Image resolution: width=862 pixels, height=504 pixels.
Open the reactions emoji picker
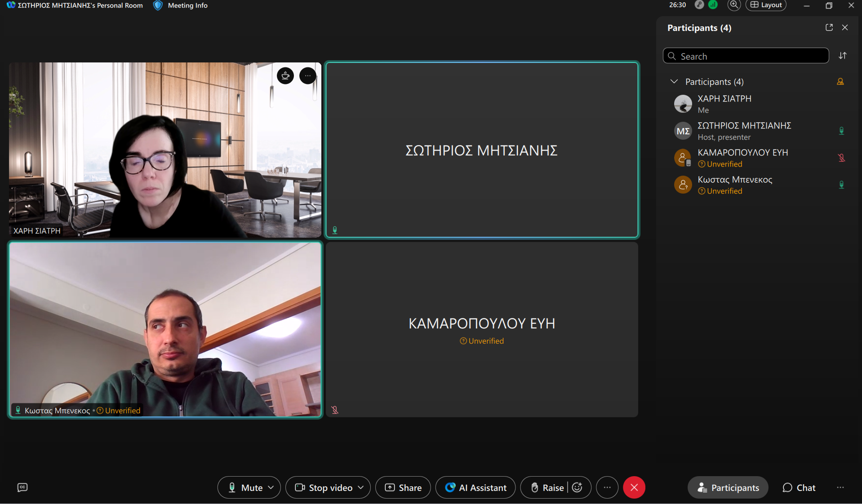[x=578, y=487]
